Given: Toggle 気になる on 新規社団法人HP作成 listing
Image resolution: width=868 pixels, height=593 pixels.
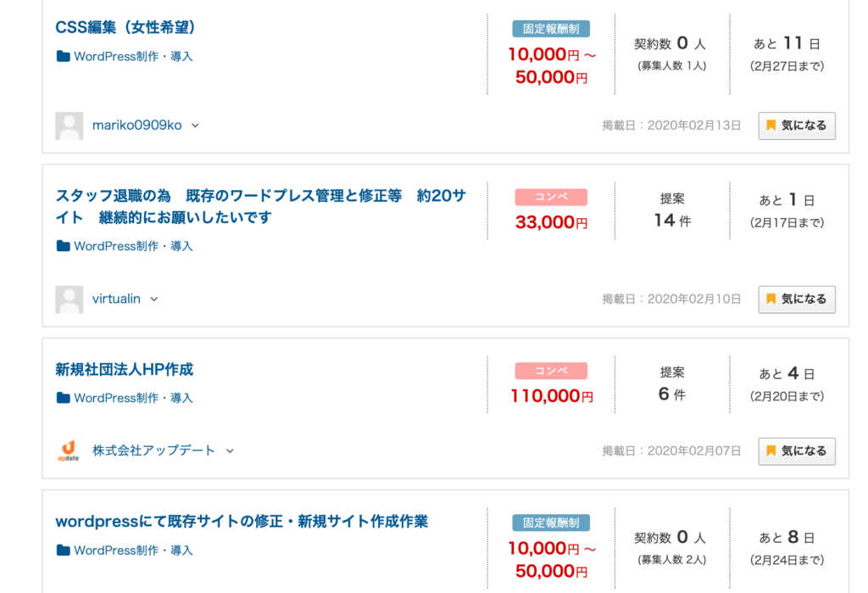Looking at the screenshot, I should [796, 451].
